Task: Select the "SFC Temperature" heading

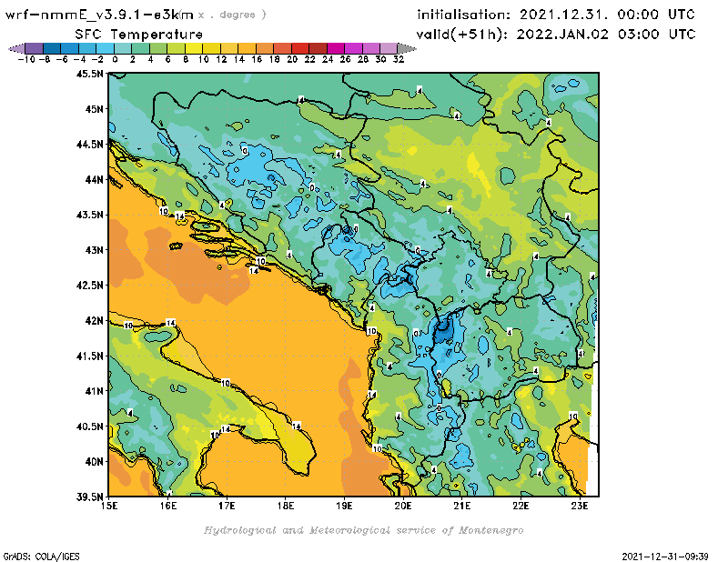Action: pos(139,35)
